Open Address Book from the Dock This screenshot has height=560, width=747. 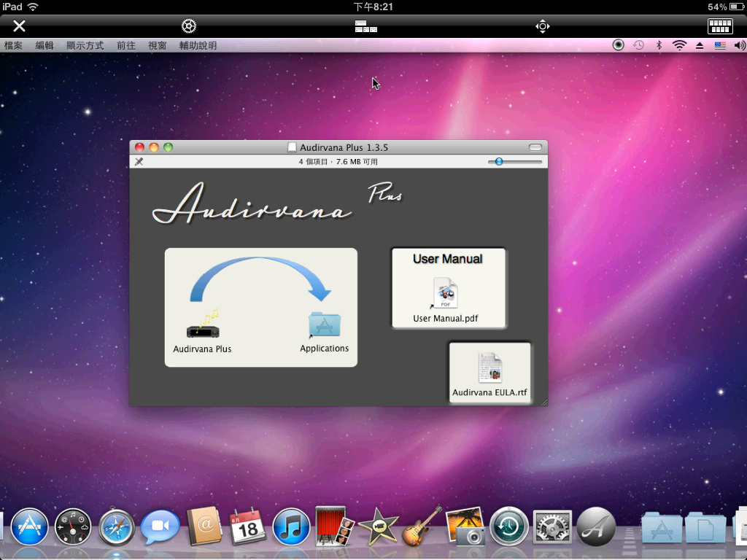[x=204, y=526]
